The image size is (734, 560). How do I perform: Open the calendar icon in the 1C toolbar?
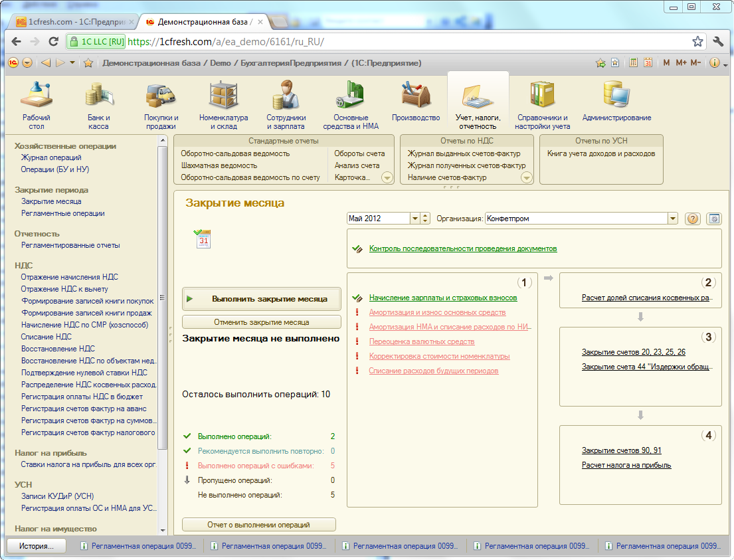tap(647, 63)
